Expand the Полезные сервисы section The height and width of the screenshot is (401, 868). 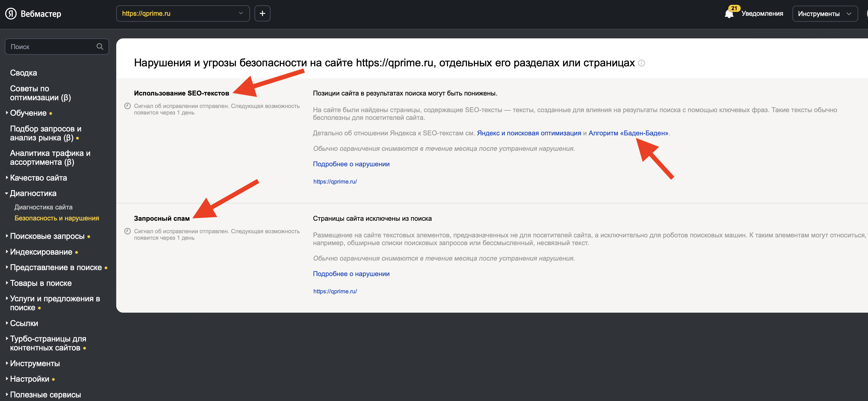click(x=45, y=394)
